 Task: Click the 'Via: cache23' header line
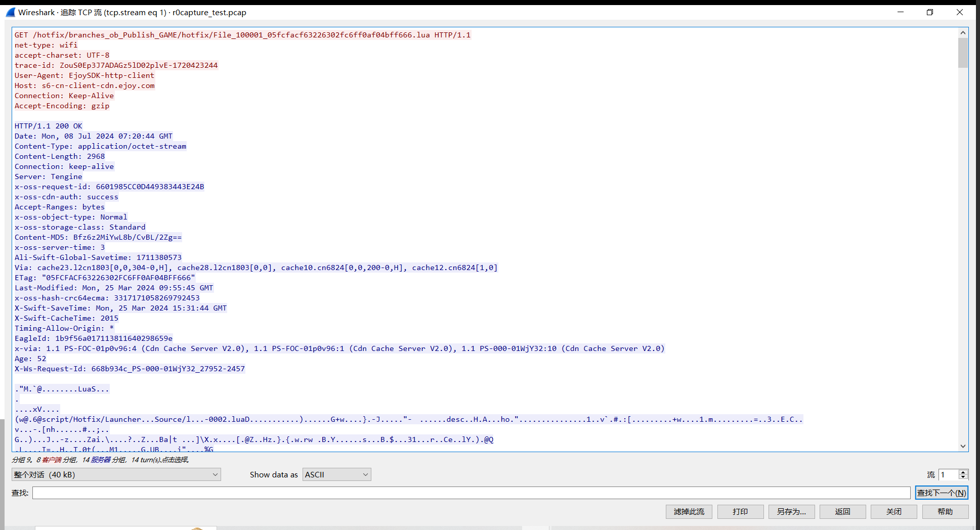[x=256, y=268]
